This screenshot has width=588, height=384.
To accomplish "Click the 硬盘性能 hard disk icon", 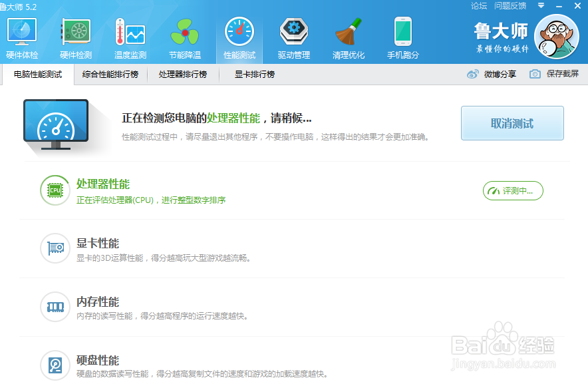I will [x=55, y=365].
